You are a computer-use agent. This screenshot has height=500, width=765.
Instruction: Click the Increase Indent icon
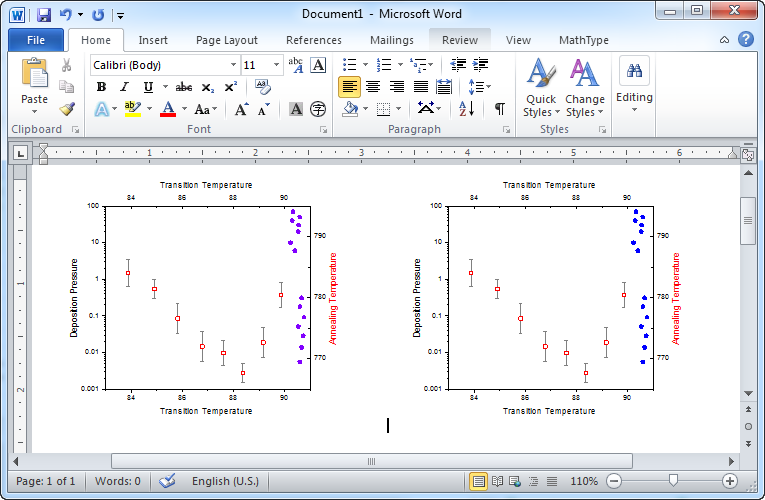pyautogui.click(x=481, y=65)
